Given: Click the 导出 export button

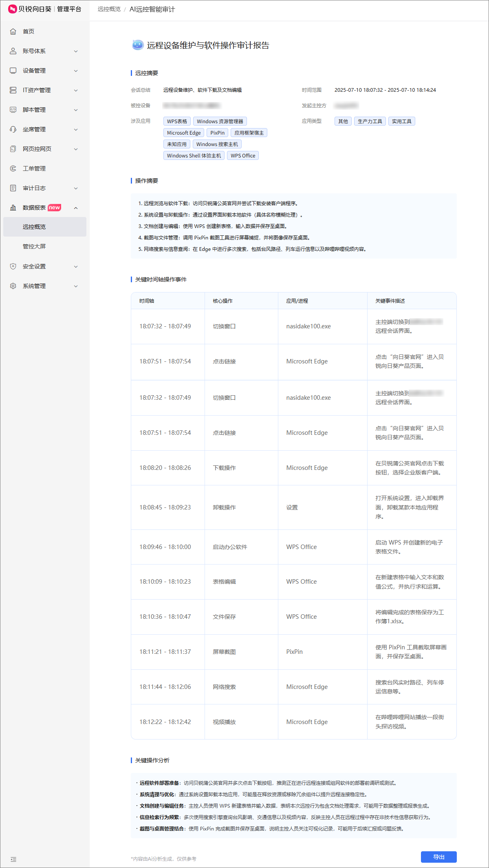Looking at the screenshot, I should click(439, 857).
